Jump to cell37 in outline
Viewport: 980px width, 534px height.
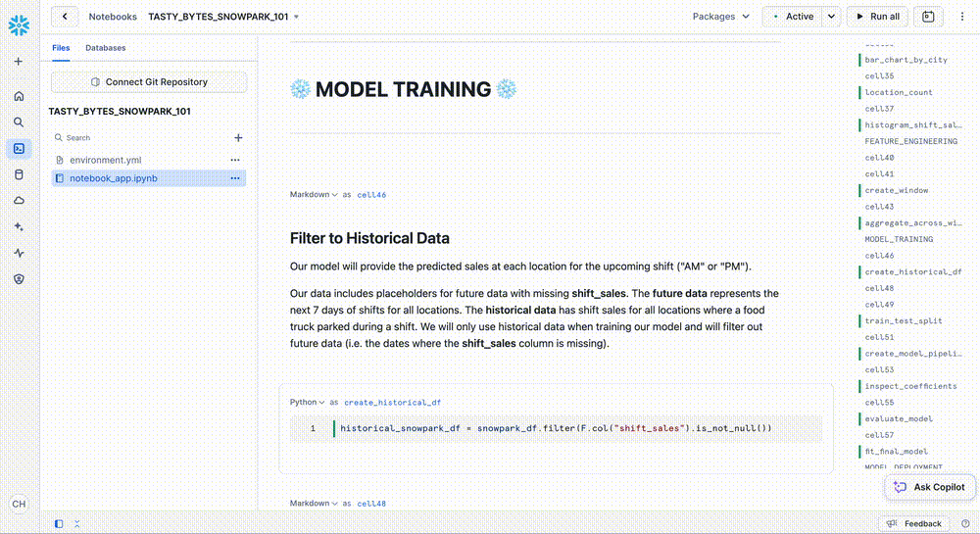(879, 109)
